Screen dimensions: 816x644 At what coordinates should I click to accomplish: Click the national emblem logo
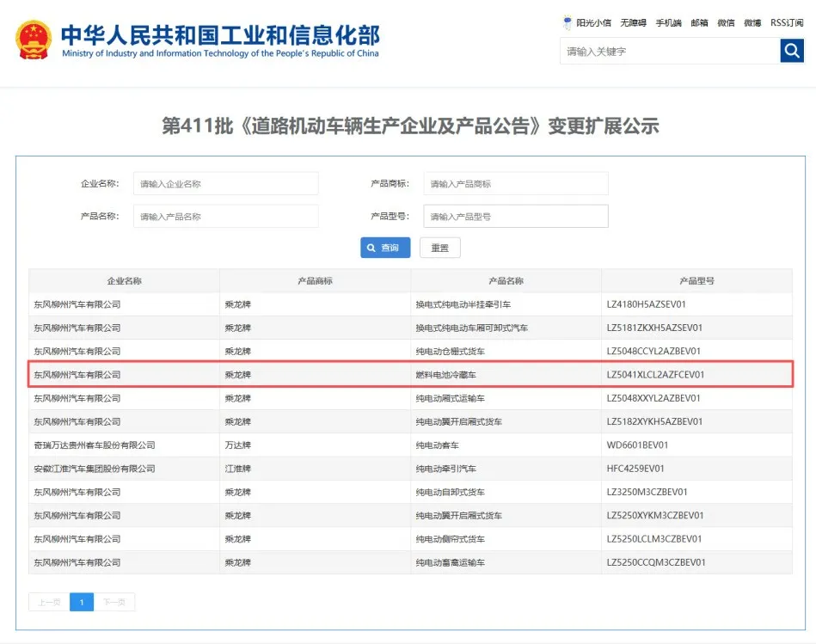pyautogui.click(x=34, y=40)
